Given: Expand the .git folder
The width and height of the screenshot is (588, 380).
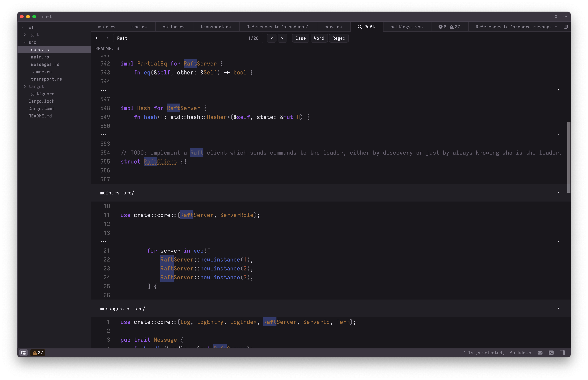Looking at the screenshot, I should tap(25, 35).
